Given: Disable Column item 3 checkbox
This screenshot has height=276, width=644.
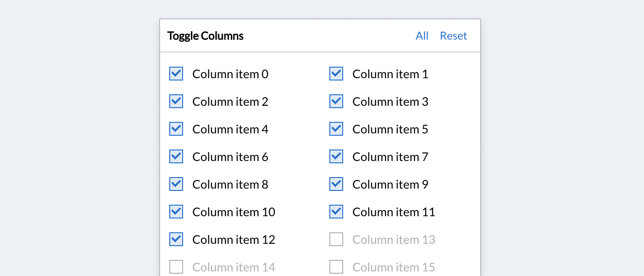Looking at the screenshot, I should coord(336,101).
